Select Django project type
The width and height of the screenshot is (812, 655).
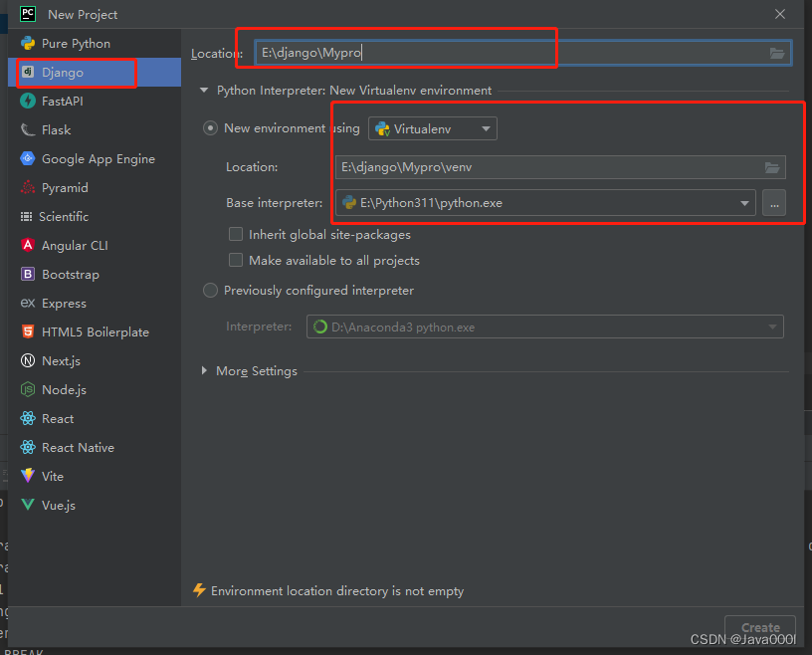pyautogui.click(x=95, y=72)
